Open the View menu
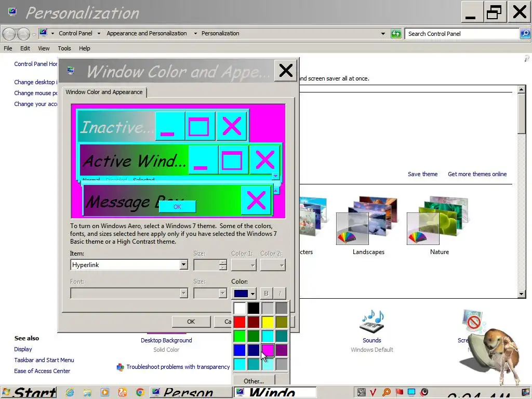This screenshot has width=532, height=399. click(44, 48)
